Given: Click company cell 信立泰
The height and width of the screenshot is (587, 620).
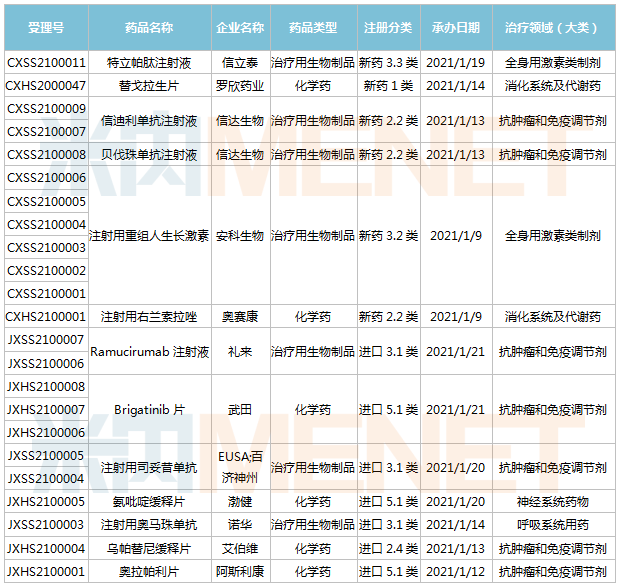Looking at the screenshot, I should (x=240, y=62).
